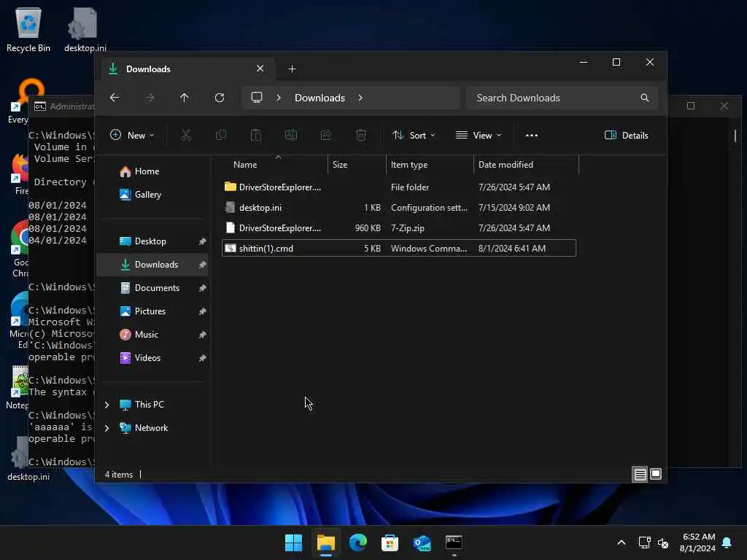Select the DriverStoreExplorer 7-Zip.zip file
The image size is (747, 560).
(x=399, y=228)
